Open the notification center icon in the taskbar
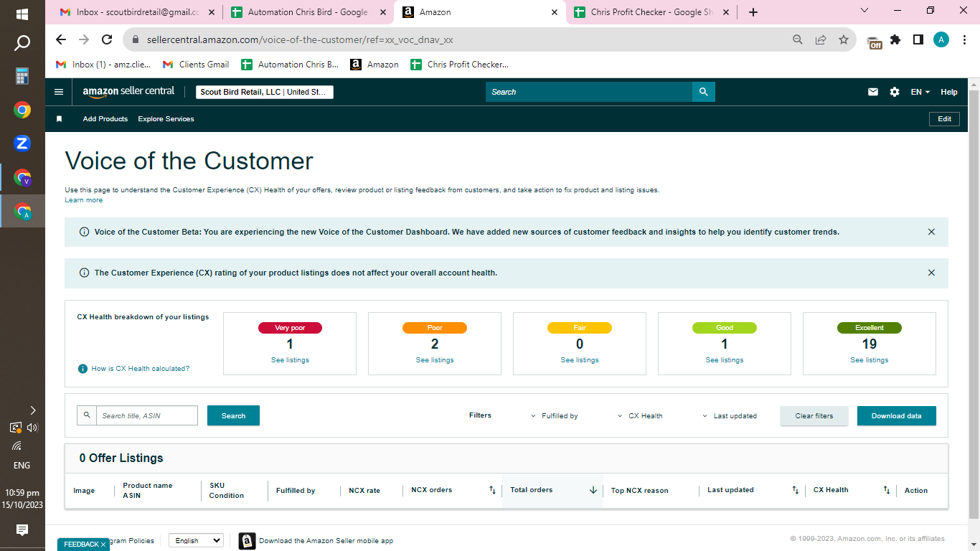 22,530
